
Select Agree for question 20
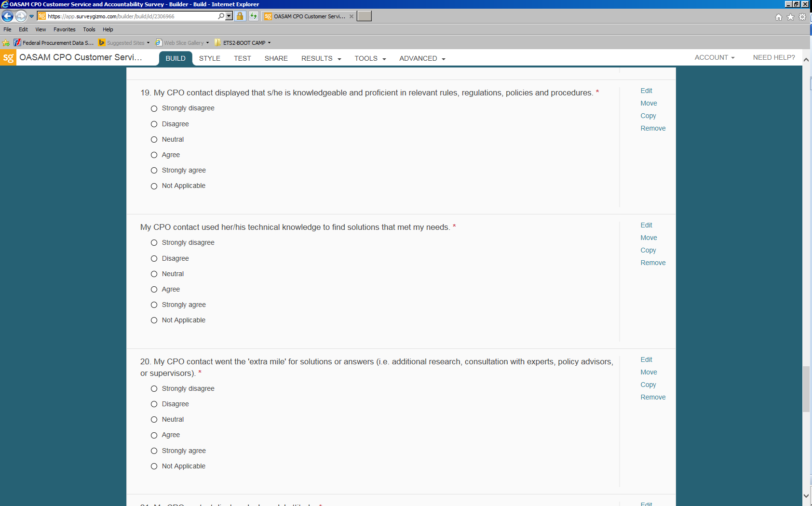(154, 435)
